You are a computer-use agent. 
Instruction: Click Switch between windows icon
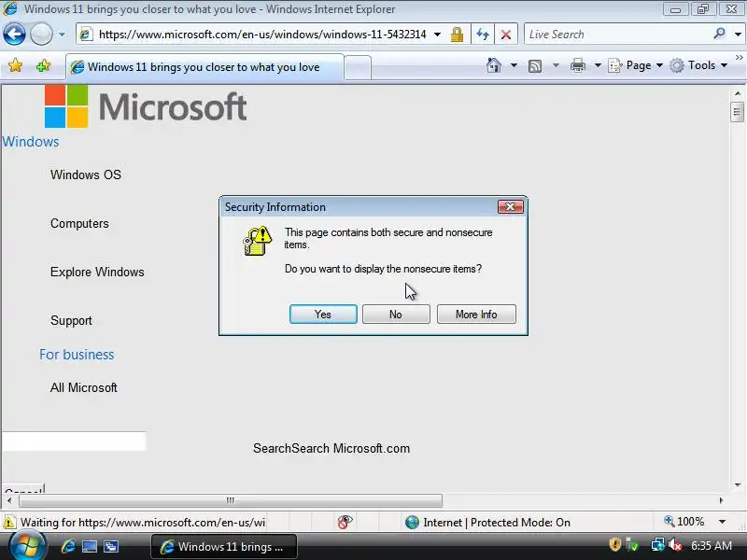click(x=111, y=546)
